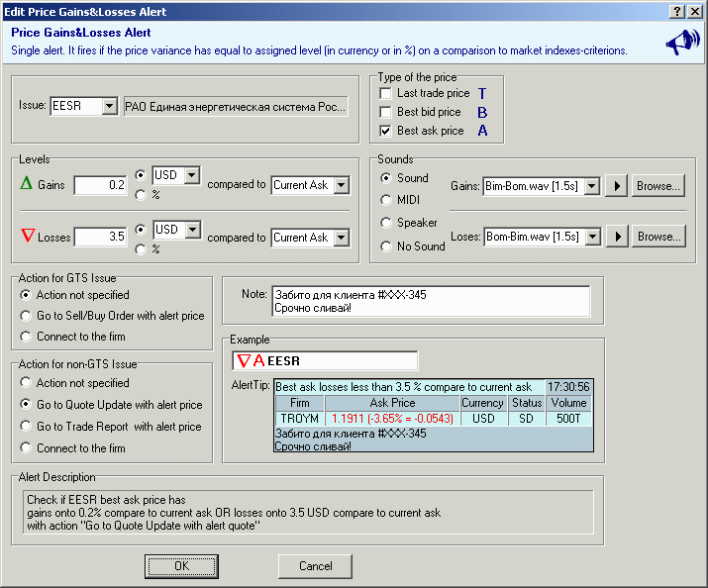
Task: Select Connect to the firm for GTS Issue
Action: click(26, 337)
